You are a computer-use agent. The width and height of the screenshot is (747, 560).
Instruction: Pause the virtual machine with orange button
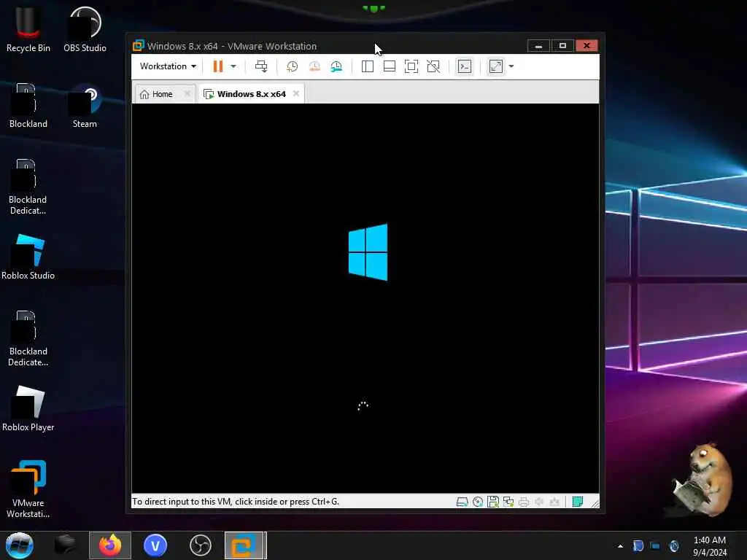pyautogui.click(x=217, y=66)
